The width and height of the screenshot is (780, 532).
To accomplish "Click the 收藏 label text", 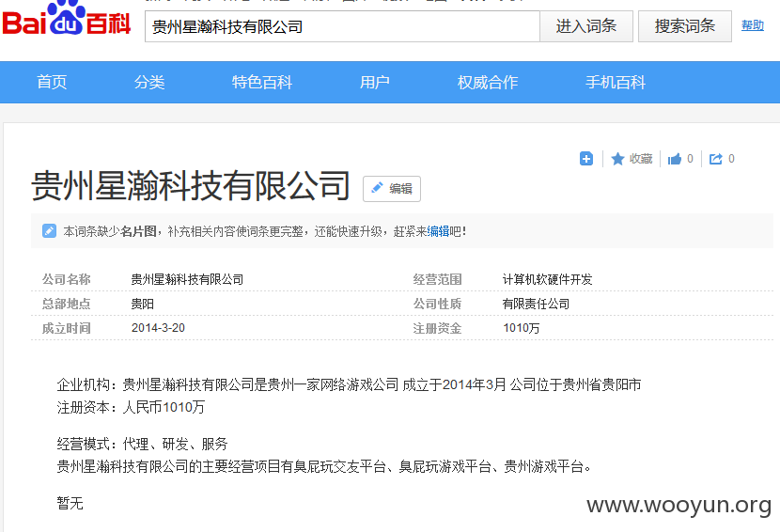I will [641, 159].
